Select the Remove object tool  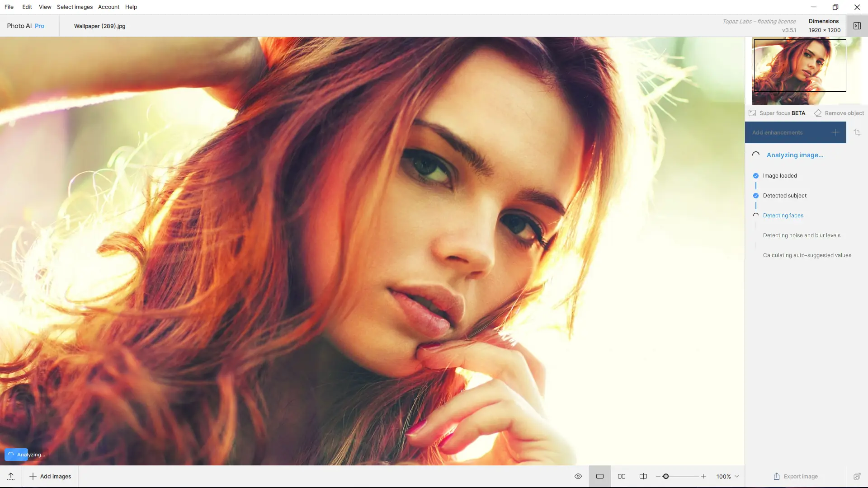click(839, 113)
